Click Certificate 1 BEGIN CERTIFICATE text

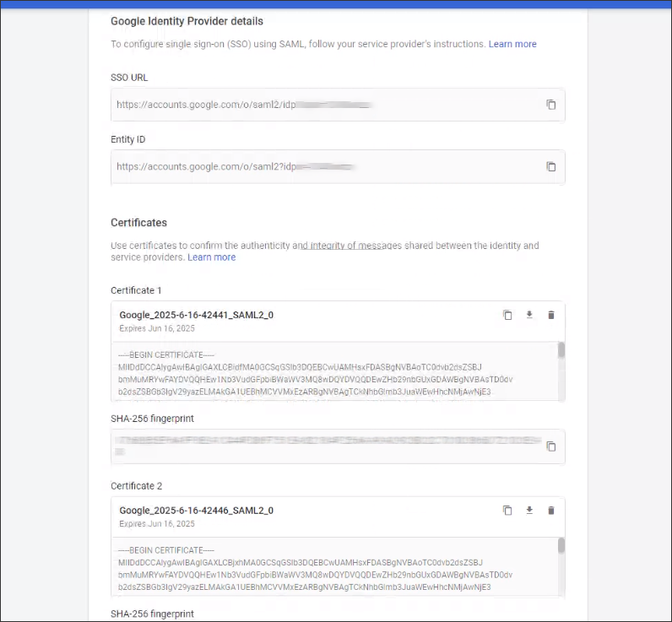point(166,354)
